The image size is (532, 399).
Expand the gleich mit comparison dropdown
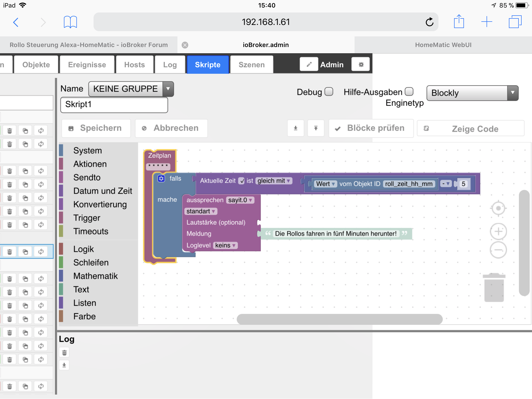(x=274, y=181)
